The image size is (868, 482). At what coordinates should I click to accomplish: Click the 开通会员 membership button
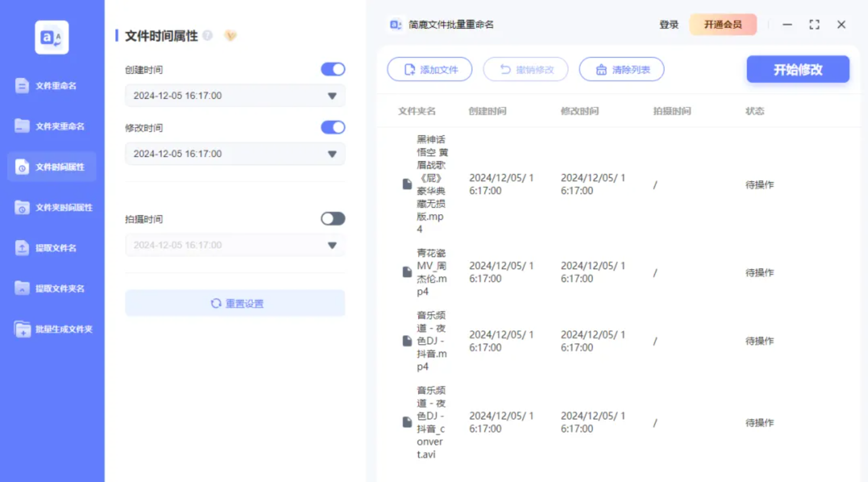(x=723, y=25)
